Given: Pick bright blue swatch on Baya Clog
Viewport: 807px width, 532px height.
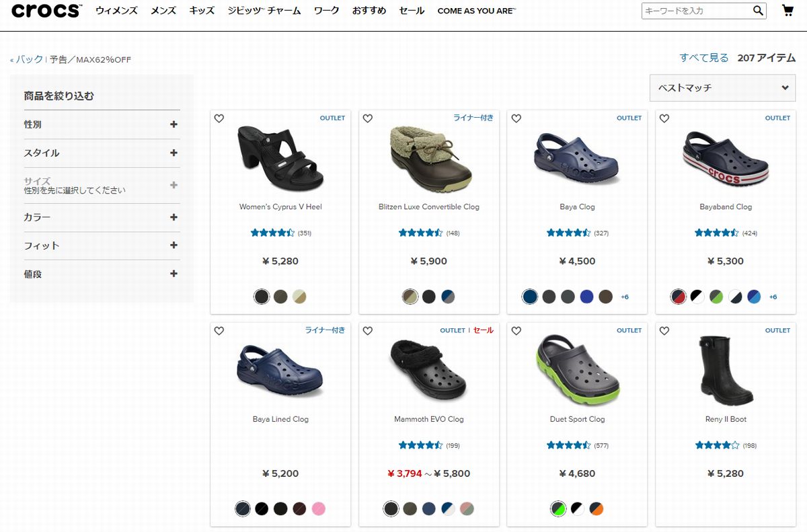Looking at the screenshot, I should [586, 297].
